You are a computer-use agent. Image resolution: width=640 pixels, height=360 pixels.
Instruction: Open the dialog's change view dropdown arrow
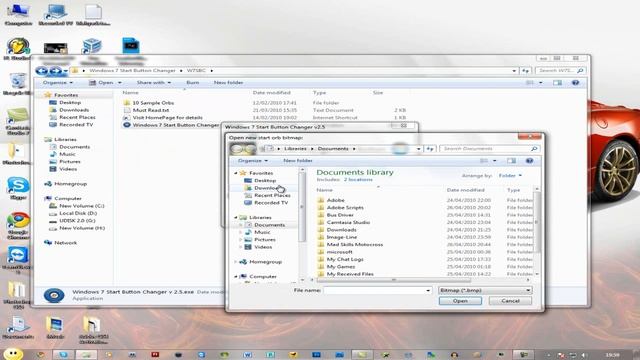[x=495, y=161]
